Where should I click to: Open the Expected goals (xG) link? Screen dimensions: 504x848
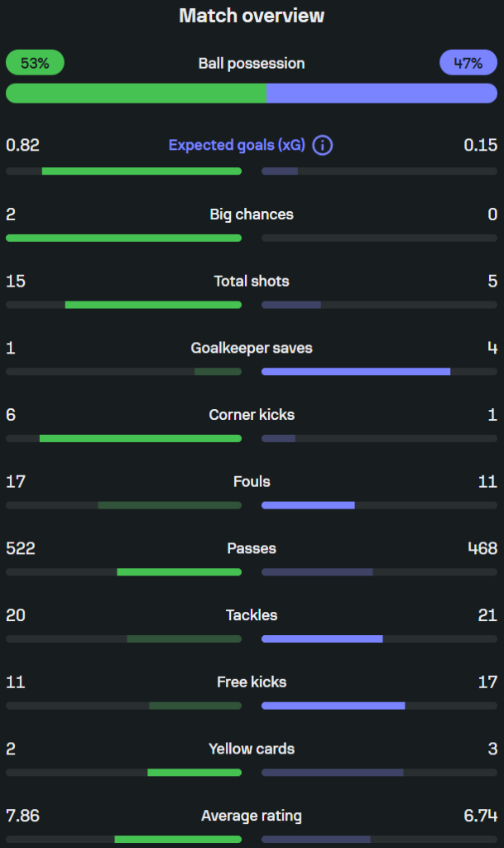237,145
